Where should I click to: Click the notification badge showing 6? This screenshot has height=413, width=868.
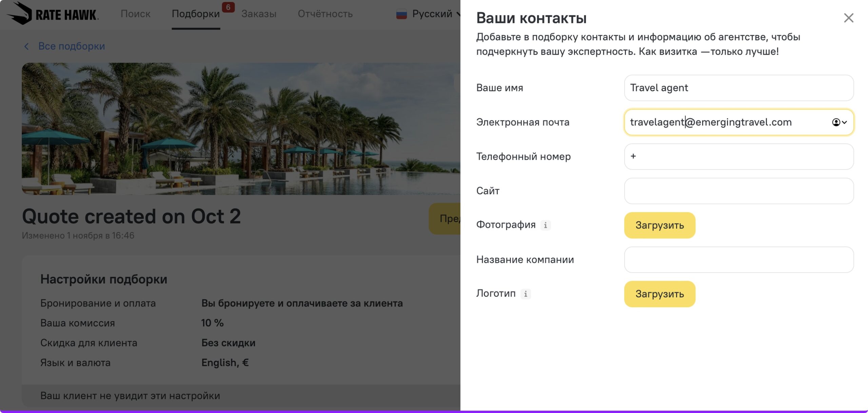(x=228, y=7)
